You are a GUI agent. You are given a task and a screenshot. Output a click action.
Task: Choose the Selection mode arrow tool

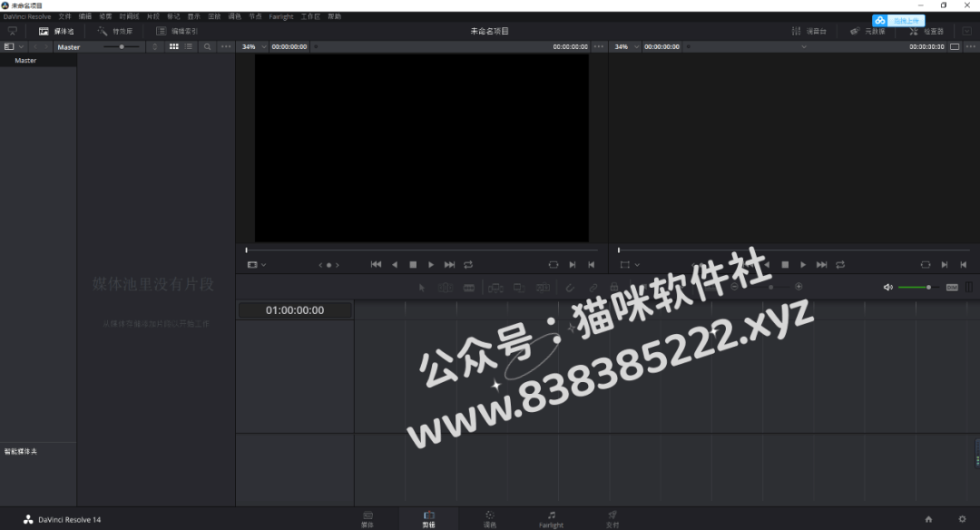tap(422, 288)
